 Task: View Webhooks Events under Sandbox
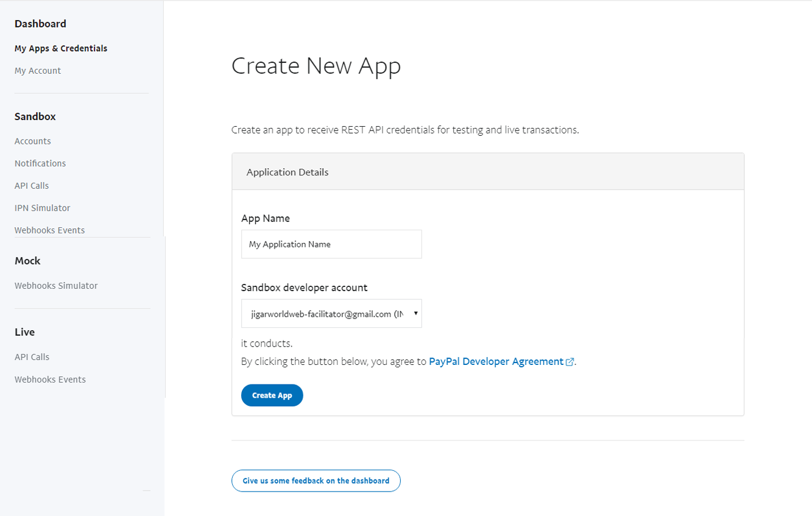click(50, 230)
